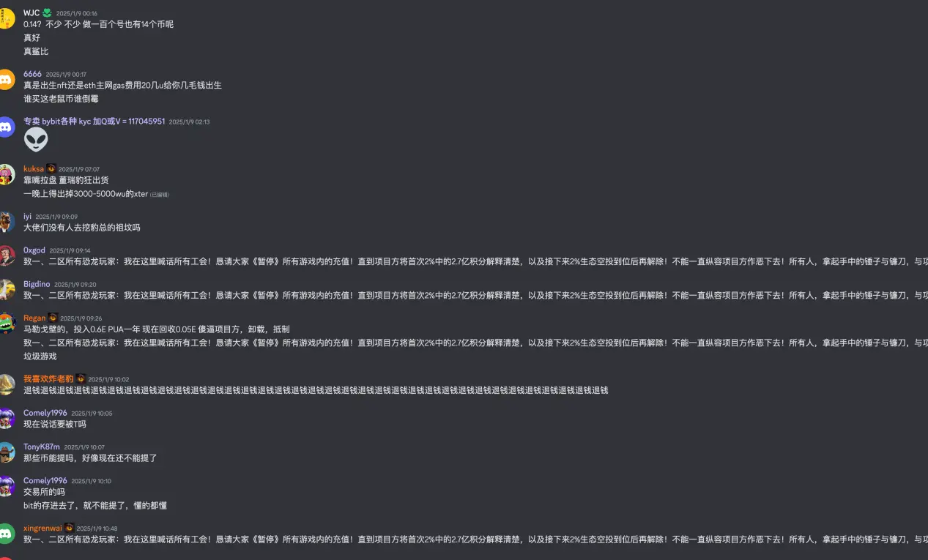Open the 0xgod username profile
Image resolution: width=928 pixels, height=560 pixels.
[34, 250]
